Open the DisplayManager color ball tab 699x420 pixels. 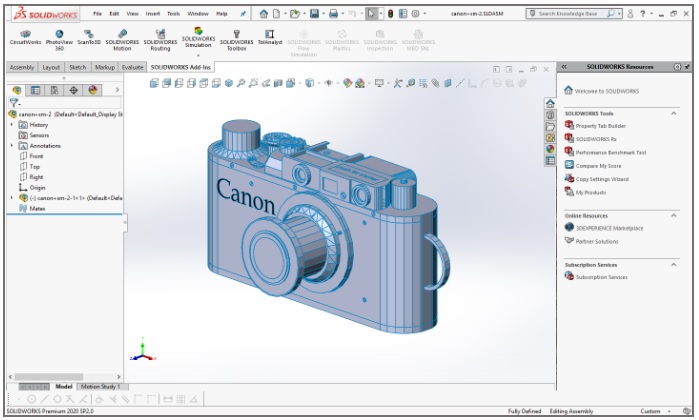click(x=93, y=90)
